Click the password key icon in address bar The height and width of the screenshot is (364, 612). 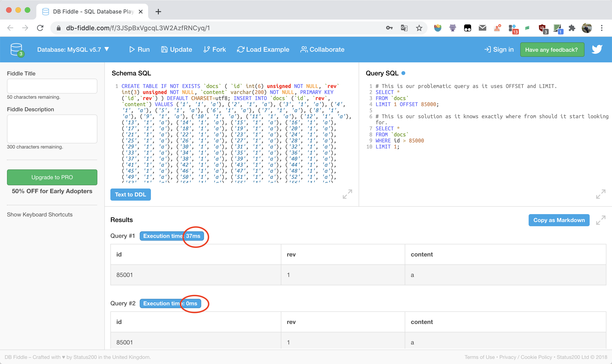point(389,28)
